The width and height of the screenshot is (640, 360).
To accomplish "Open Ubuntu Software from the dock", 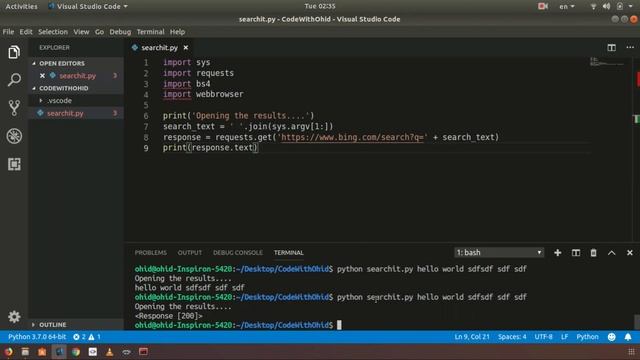I will coord(42,351).
